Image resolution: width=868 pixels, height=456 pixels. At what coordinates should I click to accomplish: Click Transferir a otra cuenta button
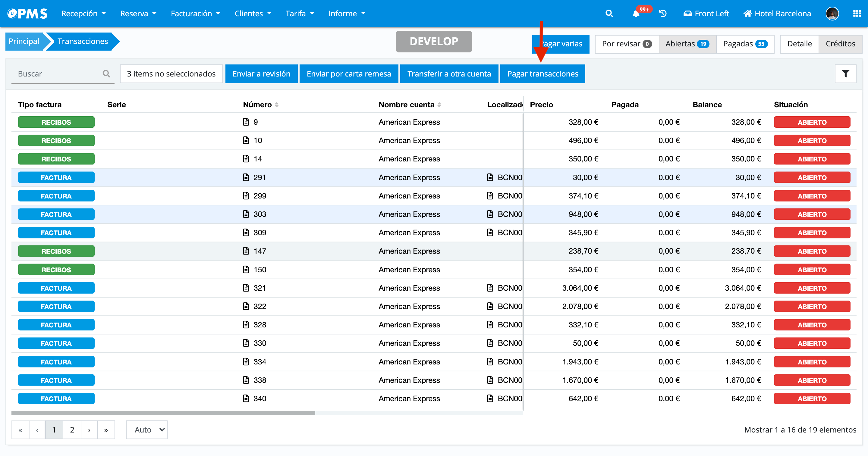click(x=449, y=73)
